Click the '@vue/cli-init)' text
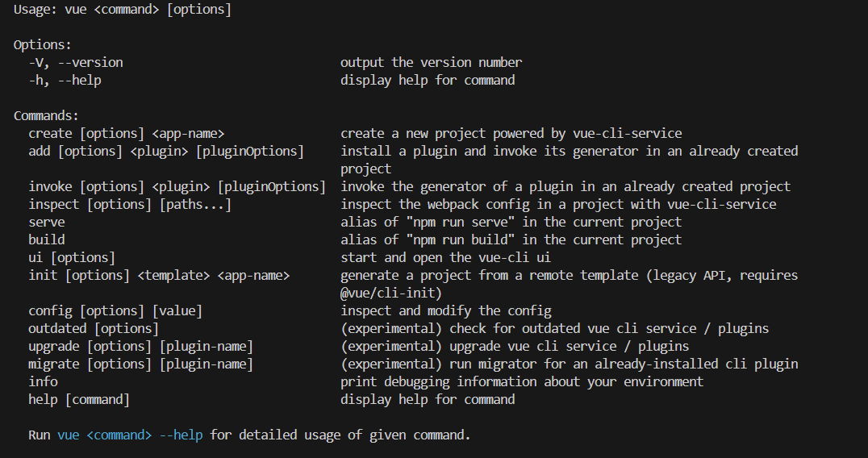The height and width of the screenshot is (458, 868). pyautogui.click(x=391, y=293)
